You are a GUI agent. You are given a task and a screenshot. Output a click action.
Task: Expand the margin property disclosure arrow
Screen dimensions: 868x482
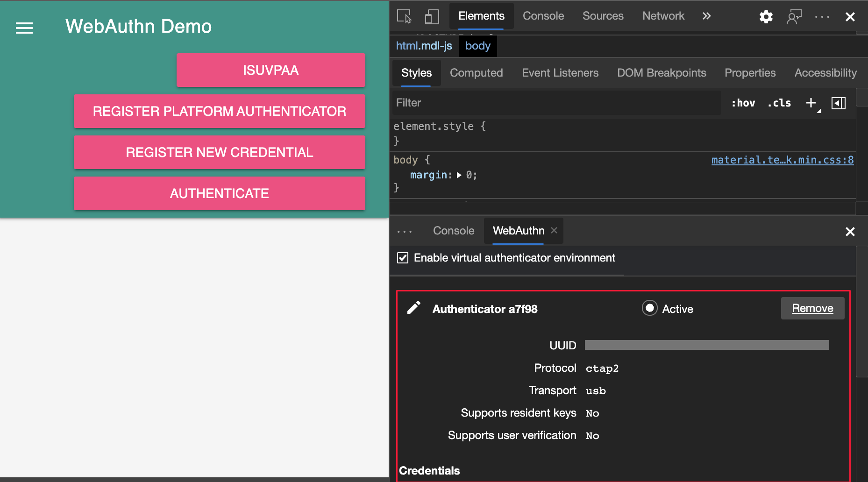(x=460, y=175)
